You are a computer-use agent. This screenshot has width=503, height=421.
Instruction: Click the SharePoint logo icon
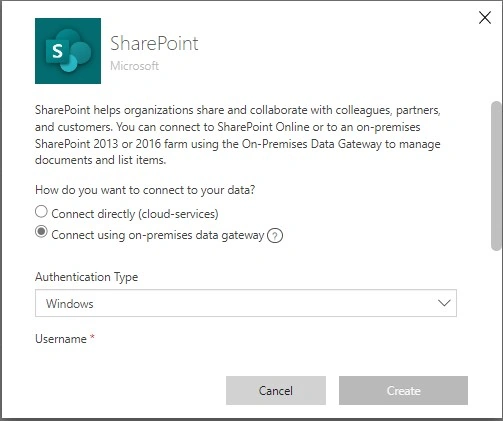[68, 51]
